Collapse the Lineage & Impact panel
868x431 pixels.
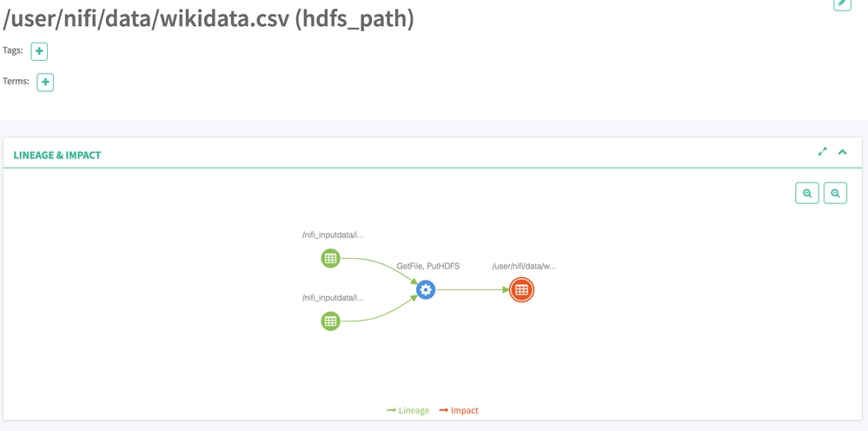pos(843,152)
